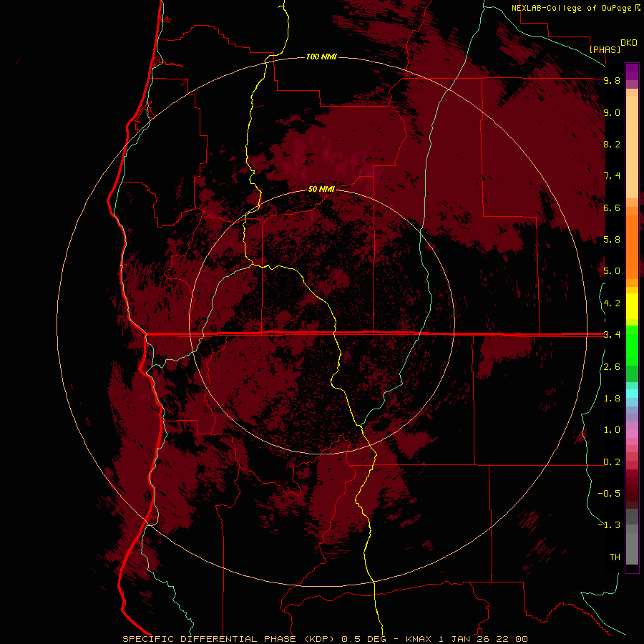The width and height of the screenshot is (644, 644).
Task: Click the light peach segment of the color bar
Action: pos(632,147)
